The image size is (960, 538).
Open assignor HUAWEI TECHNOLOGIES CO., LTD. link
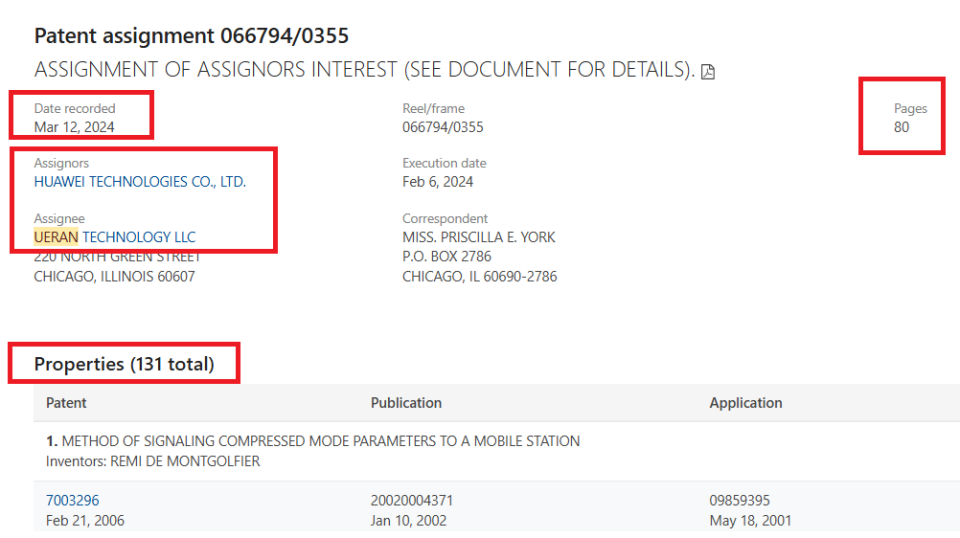[x=140, y=182]
